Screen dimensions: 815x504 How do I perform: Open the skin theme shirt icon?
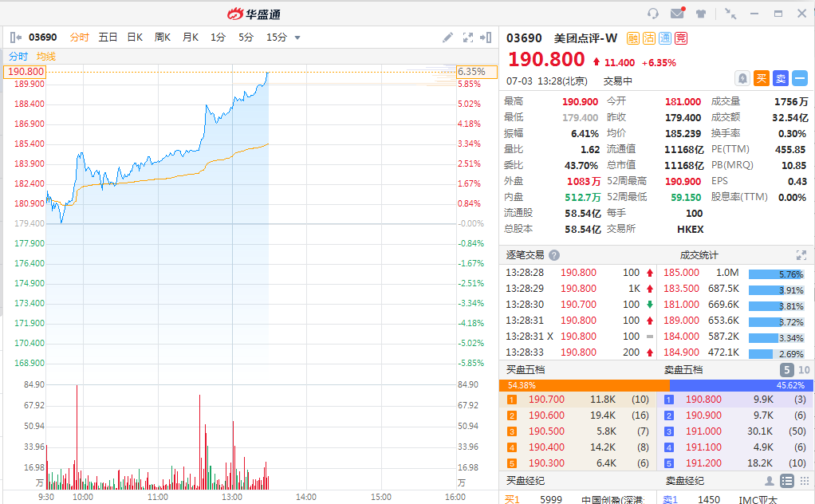coord(701,14)
